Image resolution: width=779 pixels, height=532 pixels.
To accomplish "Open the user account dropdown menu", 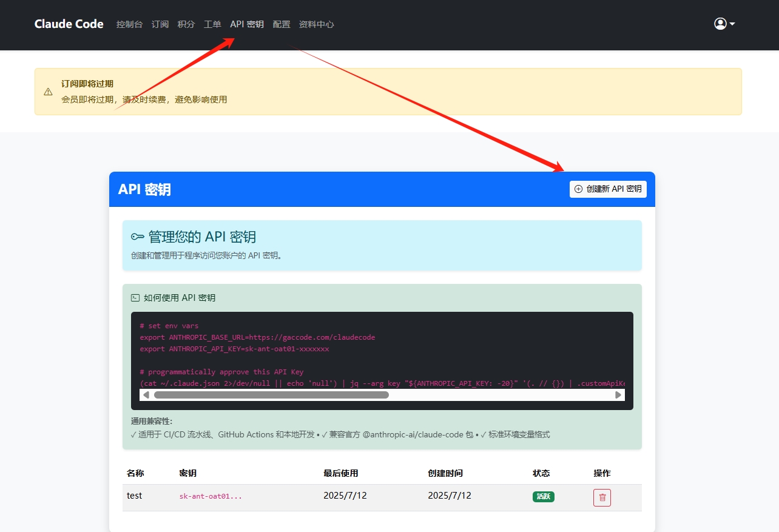I will [x=724, y=24].
